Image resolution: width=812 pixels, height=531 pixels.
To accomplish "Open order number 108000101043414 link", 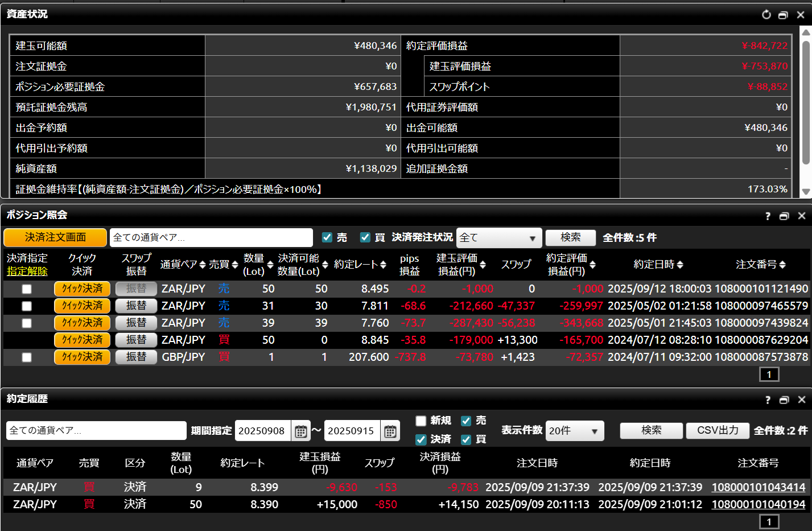I will click(x=758, y=488).
